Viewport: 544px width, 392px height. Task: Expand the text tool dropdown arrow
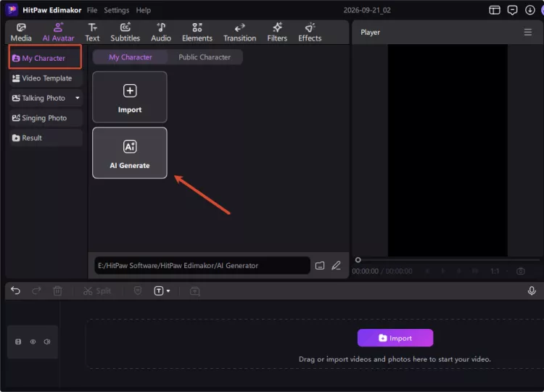pyautogui.click(x=168, y=291)
